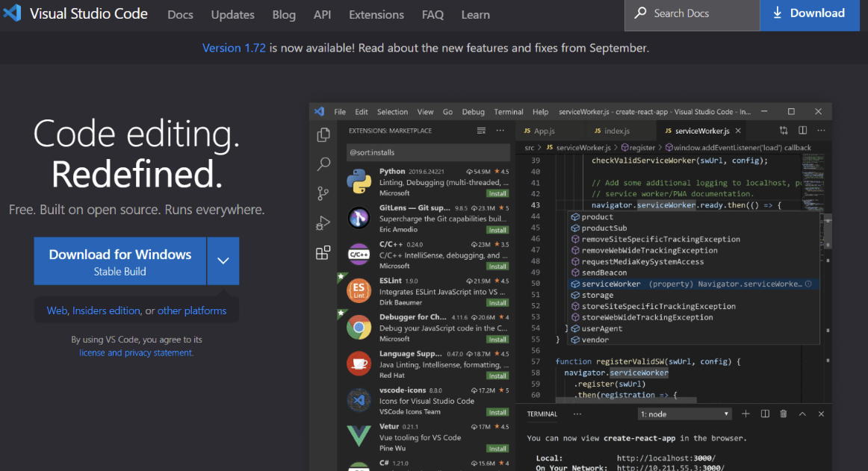Open the API navigation link
This screenshot has height=471, width=868.
pyautogui.click(x=322, y=15)
